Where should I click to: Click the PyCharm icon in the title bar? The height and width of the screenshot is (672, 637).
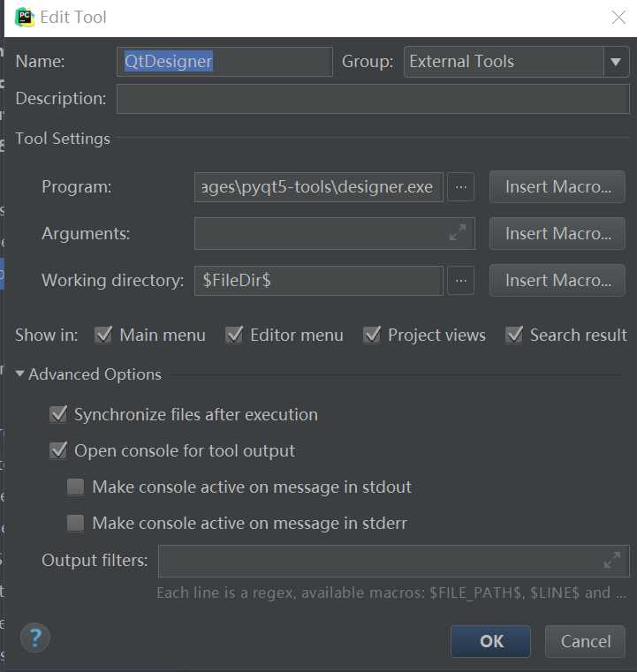(x=25, y=18)
